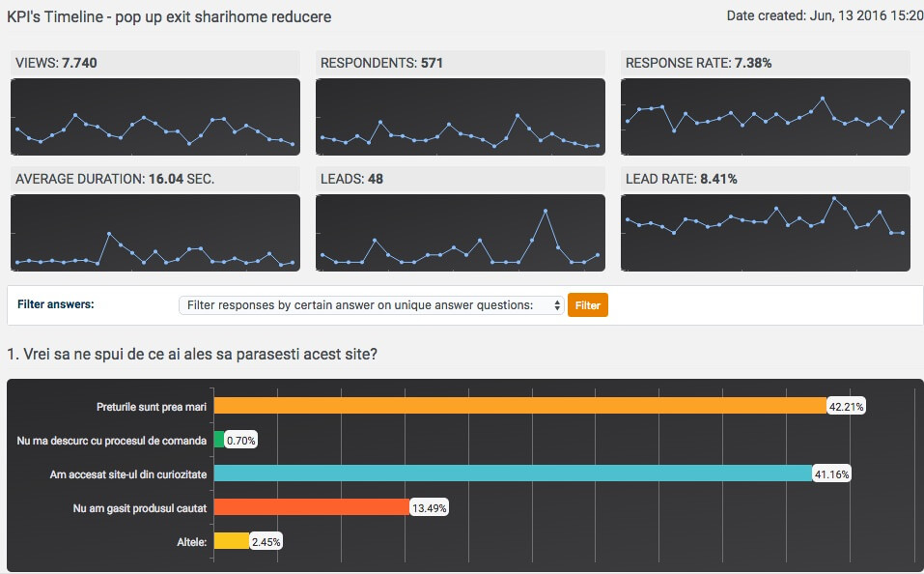The image size is (924, 574).
Task: Click the red 'Nu am gasit produsul' bar
Action: 312,506
